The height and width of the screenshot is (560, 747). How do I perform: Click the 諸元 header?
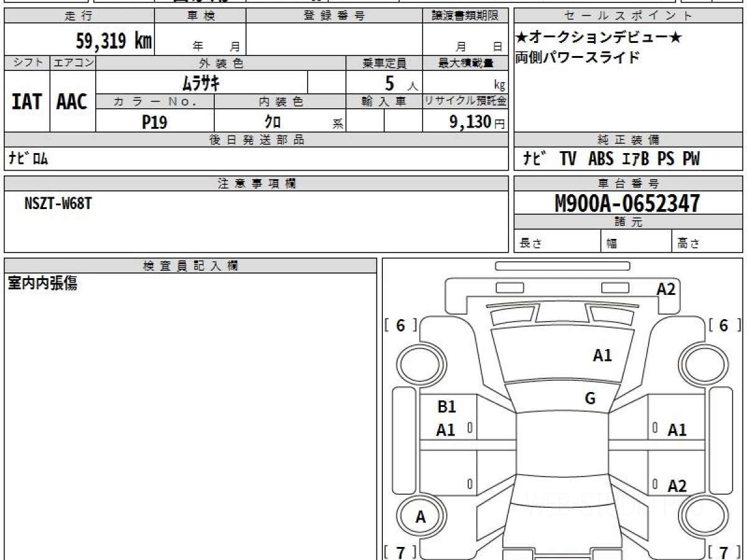coord(628,222)
